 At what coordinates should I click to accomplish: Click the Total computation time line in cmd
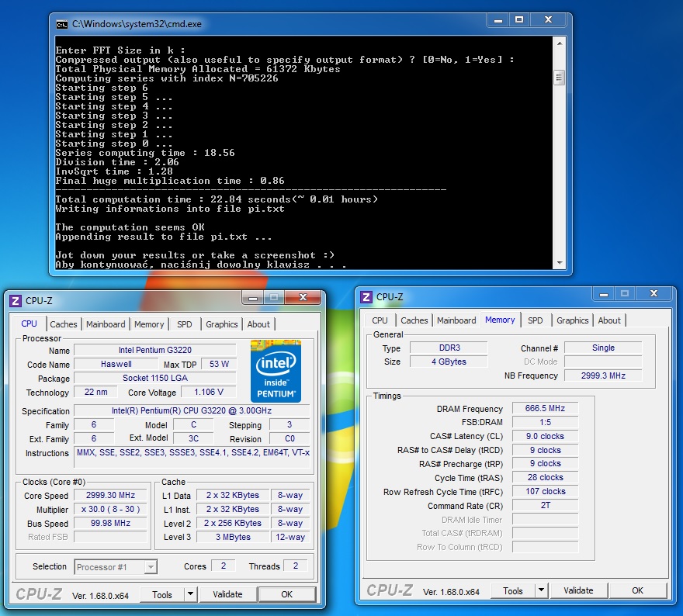[x=217, y=199]
